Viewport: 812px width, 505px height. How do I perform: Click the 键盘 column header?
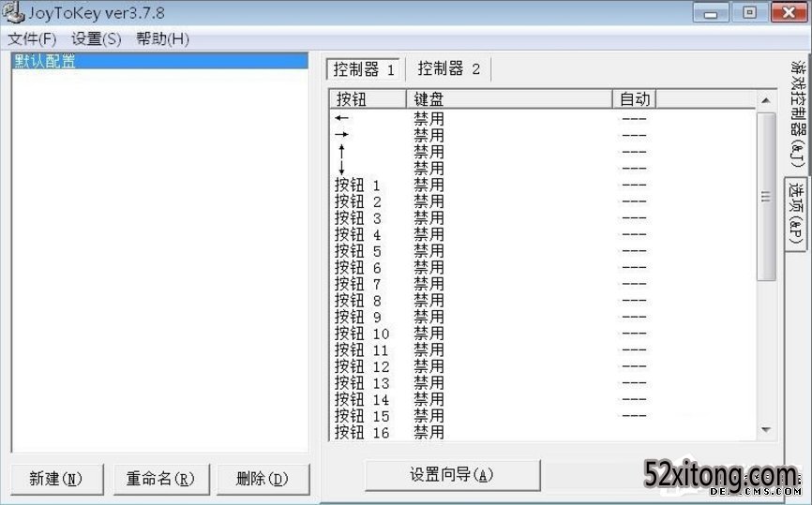(509, 98)
